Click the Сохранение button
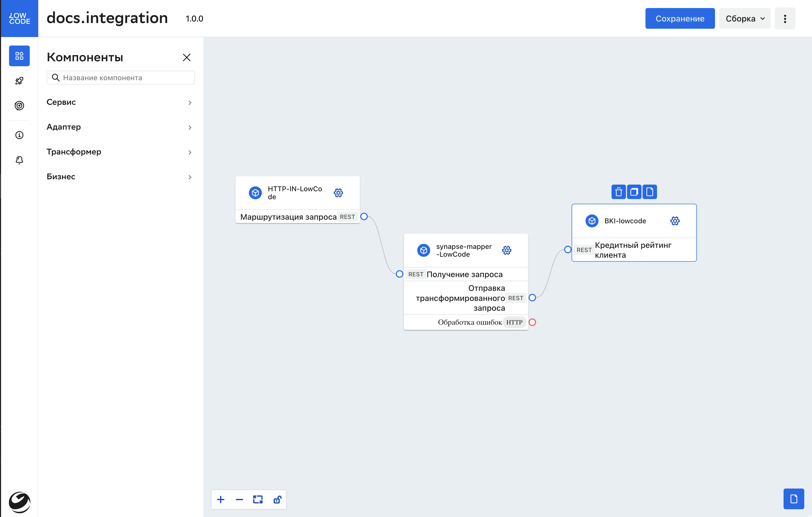The width and height of the screenshot is (812, 517). coord(680,19)
